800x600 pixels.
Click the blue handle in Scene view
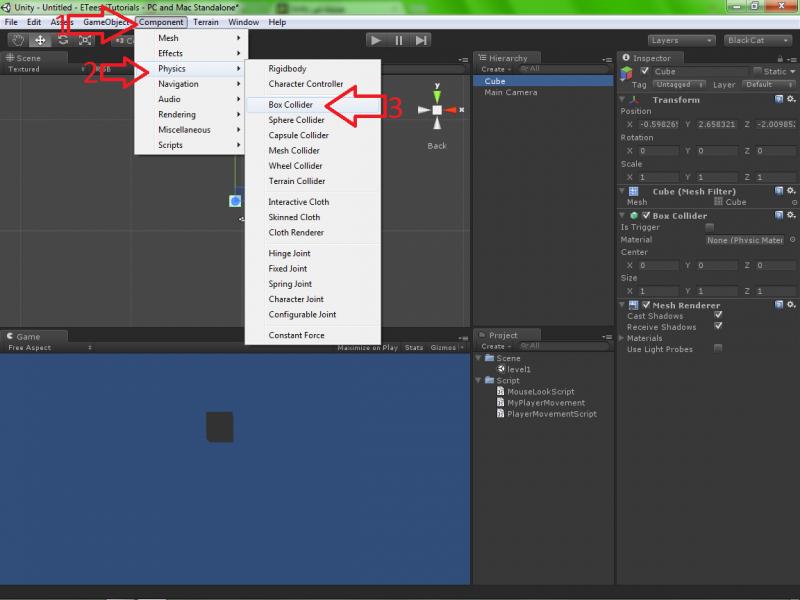235,201
